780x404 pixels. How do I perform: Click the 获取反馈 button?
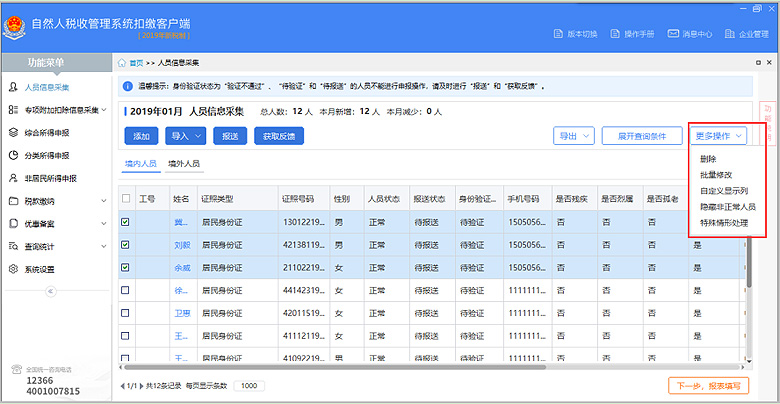(x=278, y=135)
